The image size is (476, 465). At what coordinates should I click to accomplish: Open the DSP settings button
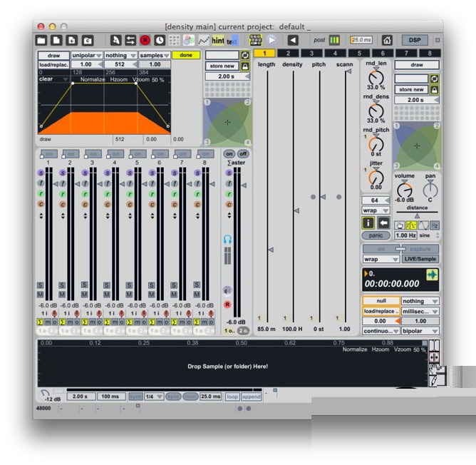point(415,40)
